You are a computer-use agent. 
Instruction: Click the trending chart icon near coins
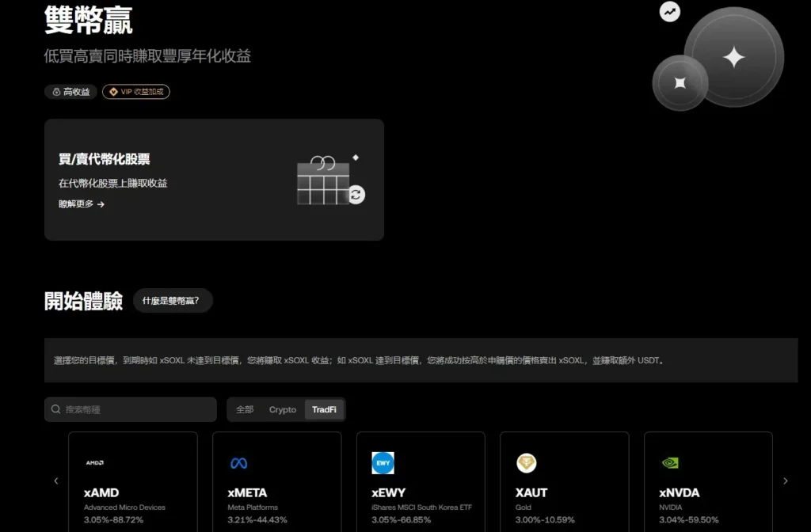[x=670, y=12]
